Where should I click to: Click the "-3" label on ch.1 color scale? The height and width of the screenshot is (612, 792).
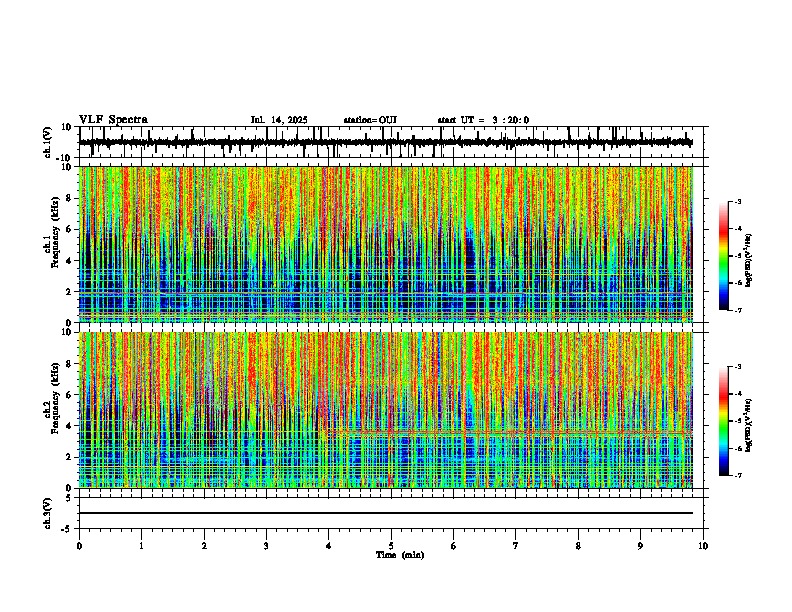pos(738,202)
